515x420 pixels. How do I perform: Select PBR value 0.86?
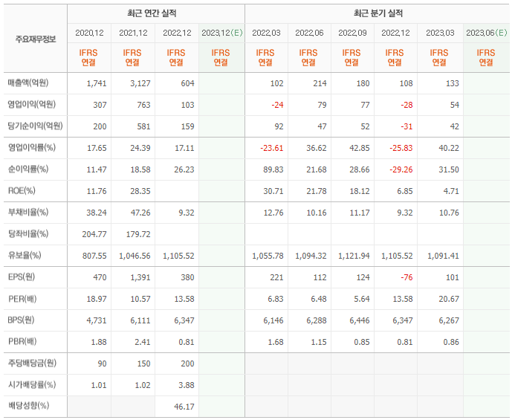(451, 342)
